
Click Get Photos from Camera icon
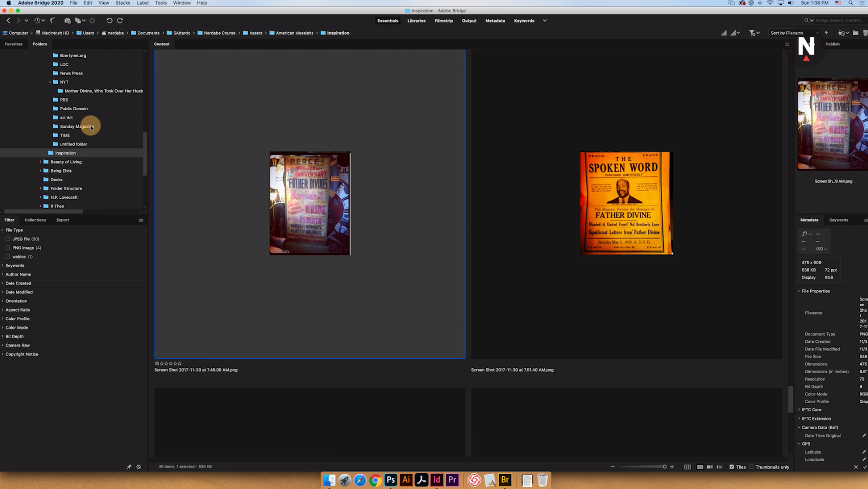pyautogui.click(x=67, y=20)
